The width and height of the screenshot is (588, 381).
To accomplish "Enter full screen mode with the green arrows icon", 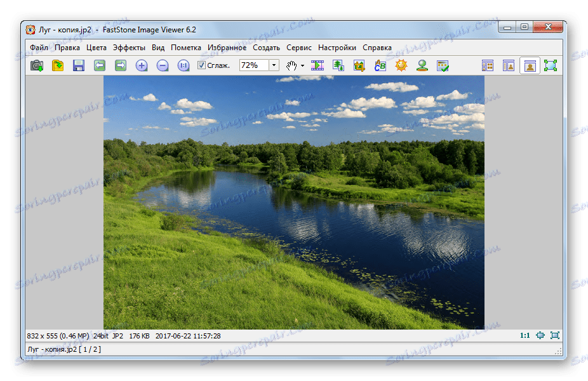I will coord(551,65).
